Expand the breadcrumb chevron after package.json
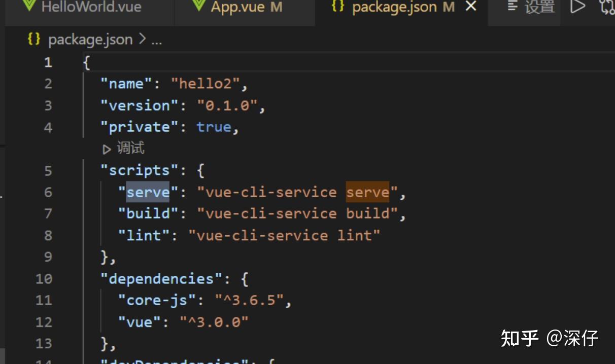Screen dimensions: 615x364 (x=143, y=40)
